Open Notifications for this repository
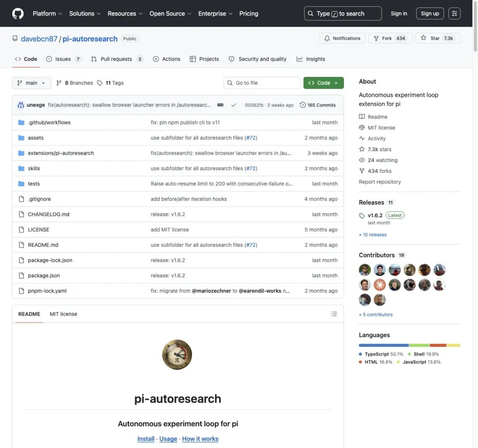 tap(342, 38)
